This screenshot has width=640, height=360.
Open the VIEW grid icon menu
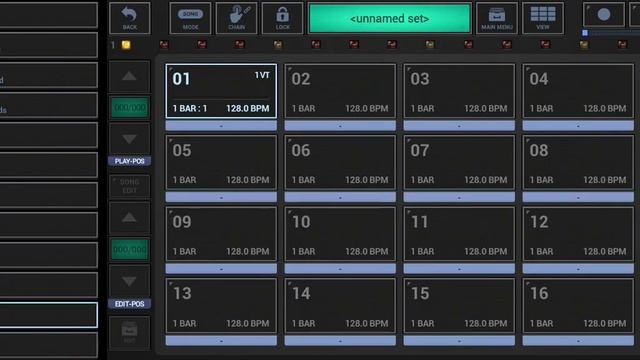(543, 18)
